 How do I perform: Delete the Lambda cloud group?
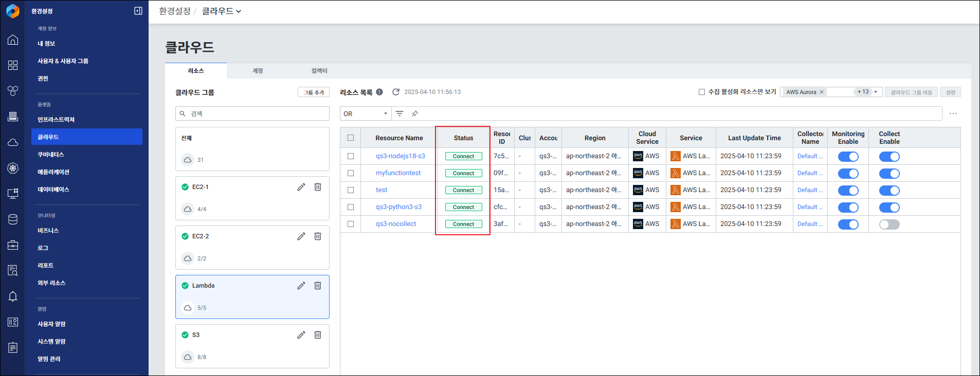click(x=318, y=286)
